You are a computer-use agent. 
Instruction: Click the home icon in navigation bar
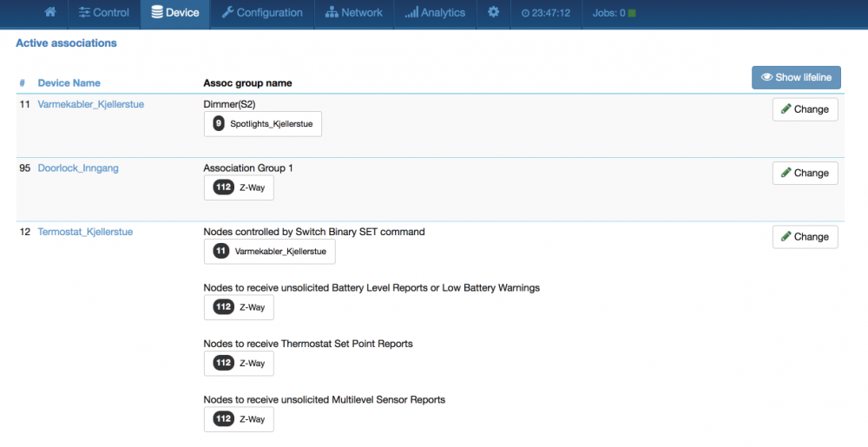click(x=50, y=12)
